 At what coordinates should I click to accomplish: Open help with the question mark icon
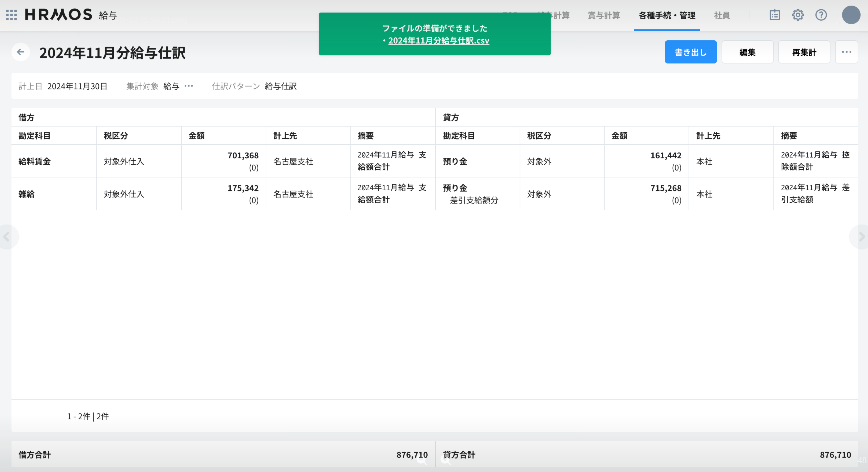pos(821,15)
